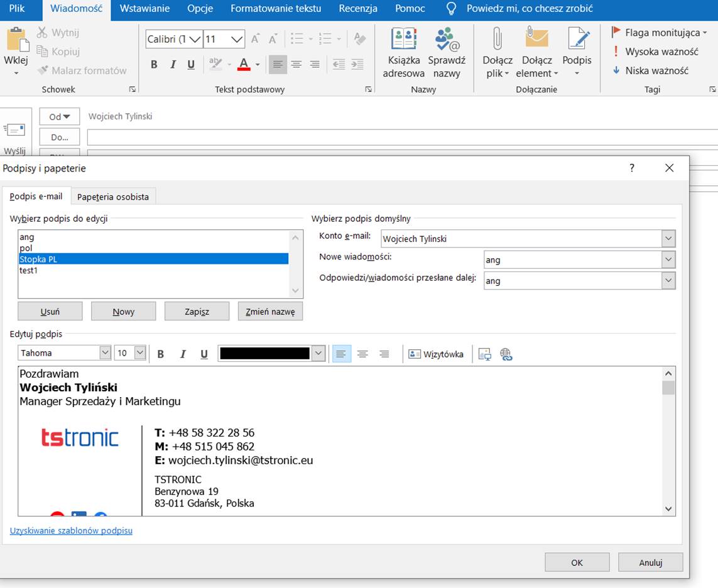This screenshot has width=718, height=588.
Task: Expand the Konto e-mail dropdown
Action: coord(668,239)
